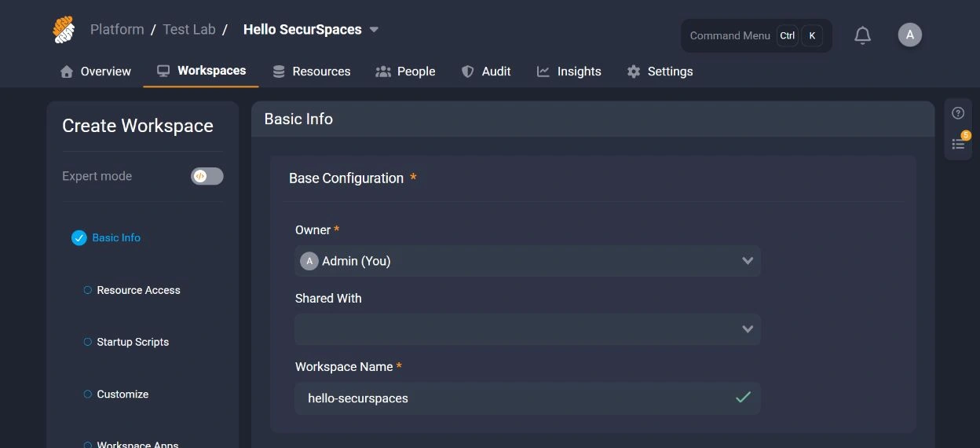Toggle Expert mode switch

tap(207, 176)
